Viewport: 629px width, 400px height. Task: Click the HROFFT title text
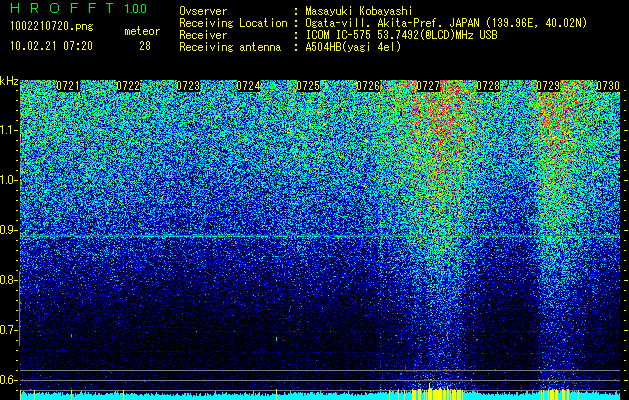pos(62,8)
